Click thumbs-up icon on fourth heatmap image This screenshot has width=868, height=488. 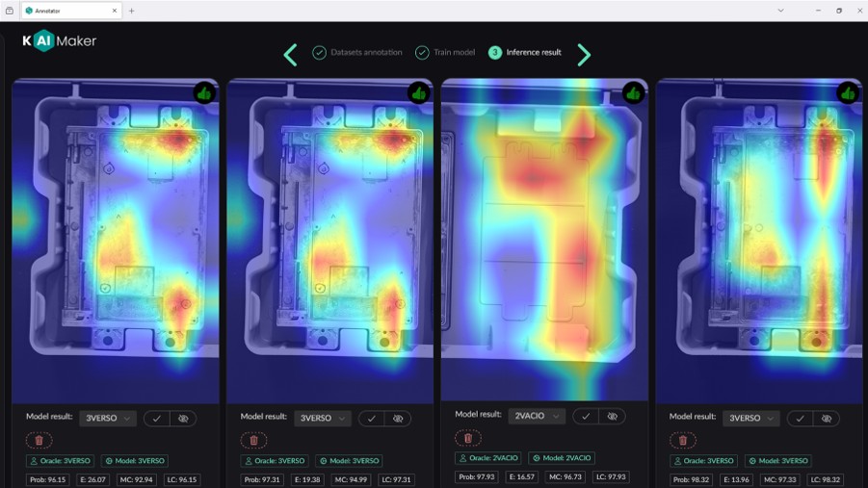[x=848, y=93]
